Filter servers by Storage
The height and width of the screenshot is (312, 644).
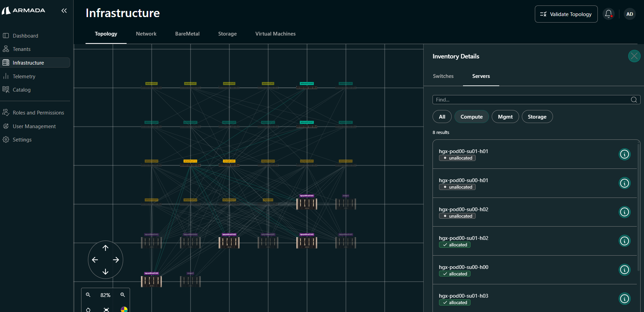[x=537, y=117]
